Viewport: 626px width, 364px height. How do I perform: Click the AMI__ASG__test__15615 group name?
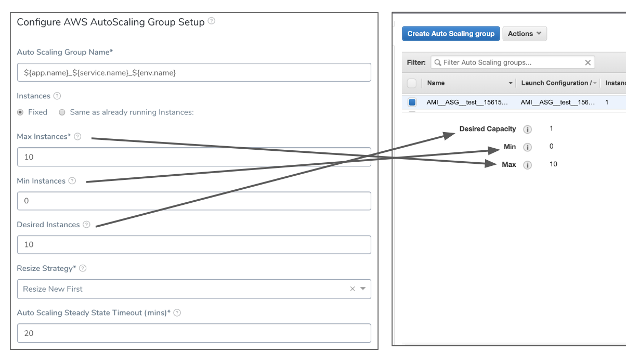[467, 102]
